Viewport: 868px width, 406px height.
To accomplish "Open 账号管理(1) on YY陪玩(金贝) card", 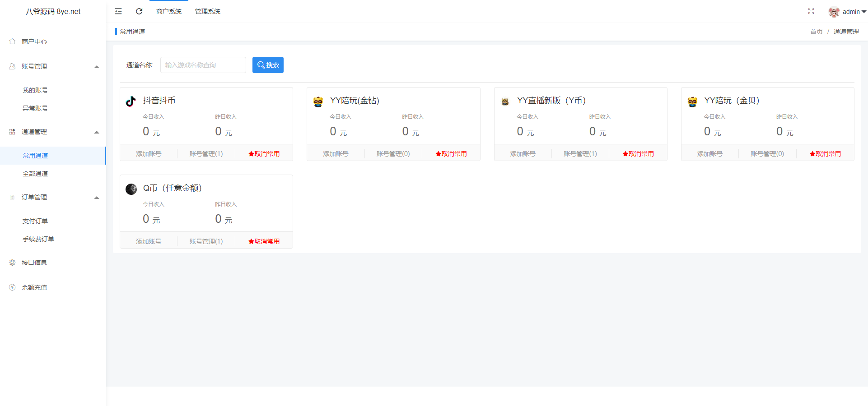I will pyautogui.click(x=767, y=153).
